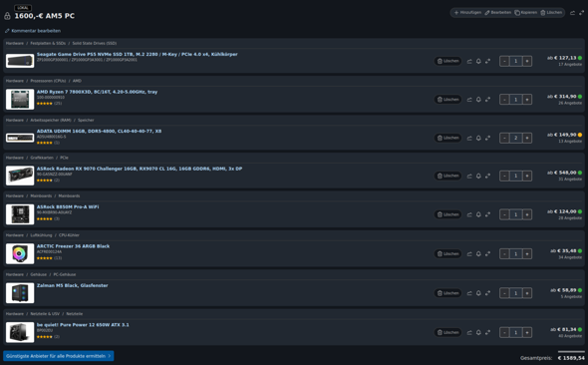Set price alert bell for Seagate SSD

[x=478, y=61]
